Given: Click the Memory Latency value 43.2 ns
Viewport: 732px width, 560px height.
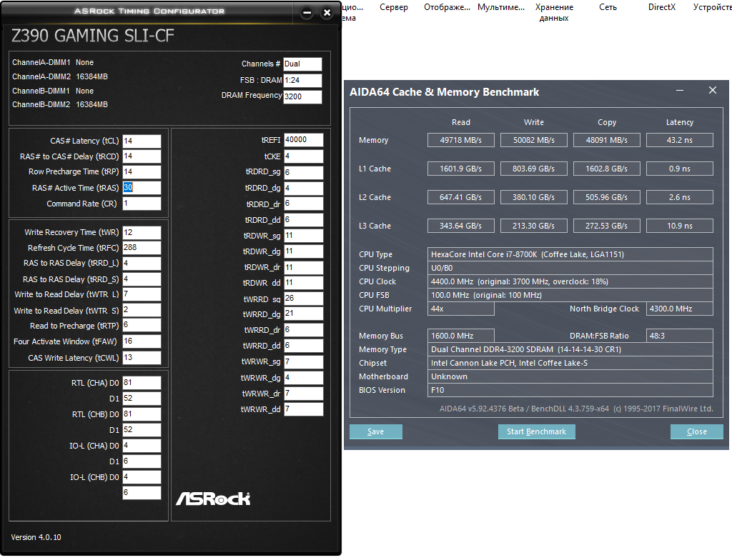Looking at the screenshot, I should [680, 140].
